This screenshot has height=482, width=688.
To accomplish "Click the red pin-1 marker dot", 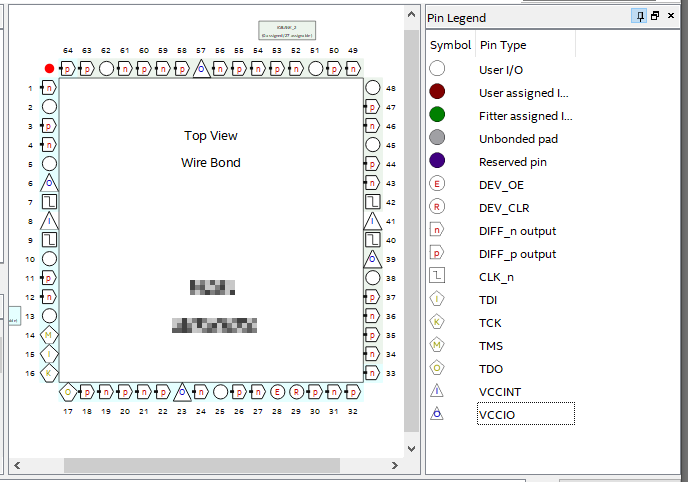I will (x=49, y=68).
